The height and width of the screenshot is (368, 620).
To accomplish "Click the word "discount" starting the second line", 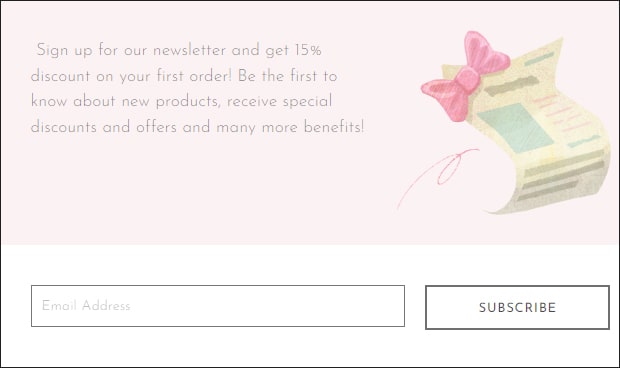I will click(x=60, y=75).
